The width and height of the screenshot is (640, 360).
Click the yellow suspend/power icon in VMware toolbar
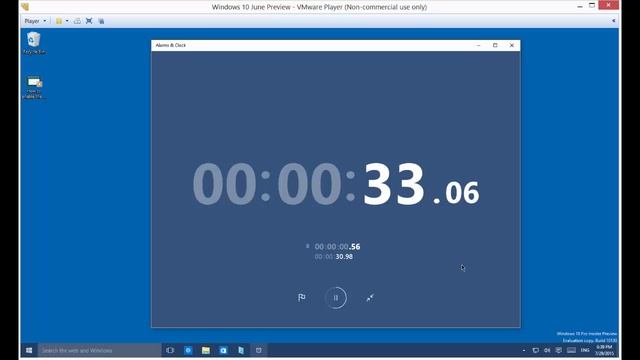(x=59, y=21)
